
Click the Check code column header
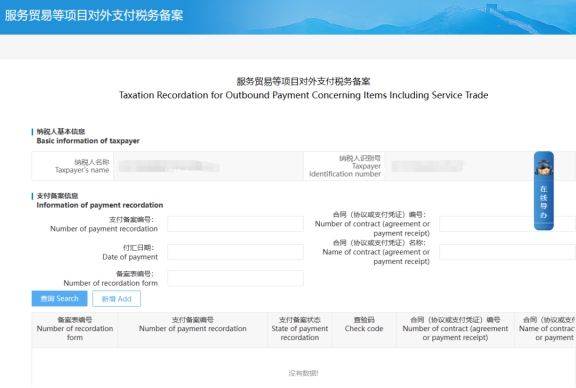pyautogui.click(x=364, y=329)
